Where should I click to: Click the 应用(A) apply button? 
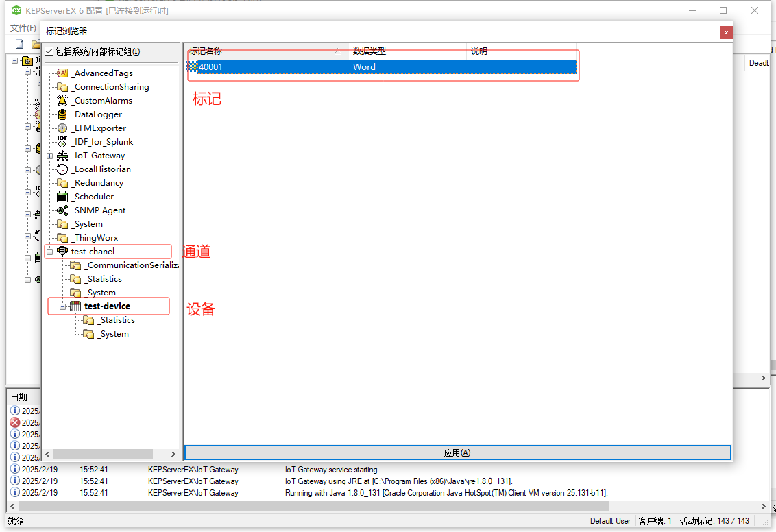pos(457,452)
